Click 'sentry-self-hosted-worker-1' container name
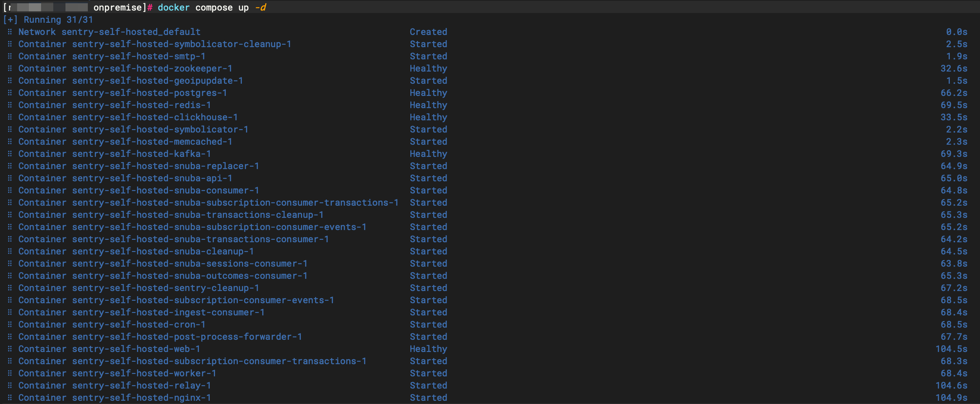 tap(144, 373)
